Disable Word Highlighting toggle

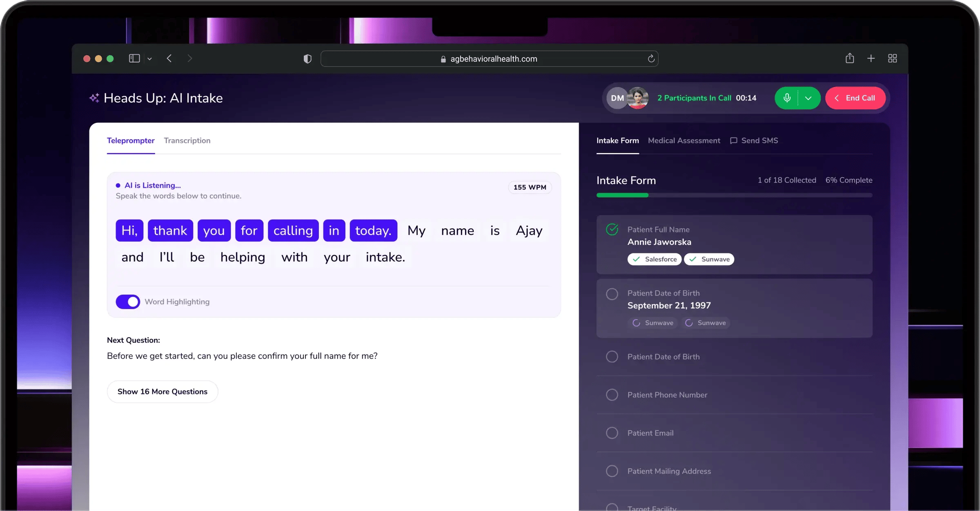pyautogui.click(x=128, y=302)
